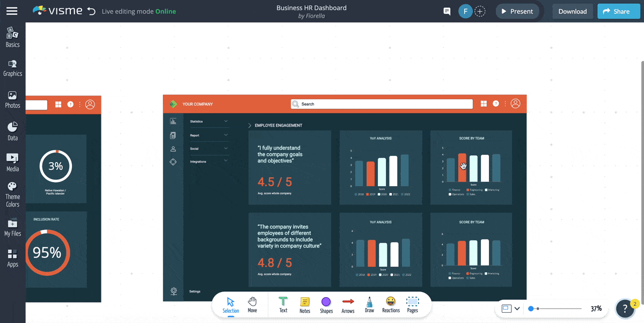The height and width of the screenshot is (323, 644).
Task: Open the Theme Colors panel
Action: 12,194
